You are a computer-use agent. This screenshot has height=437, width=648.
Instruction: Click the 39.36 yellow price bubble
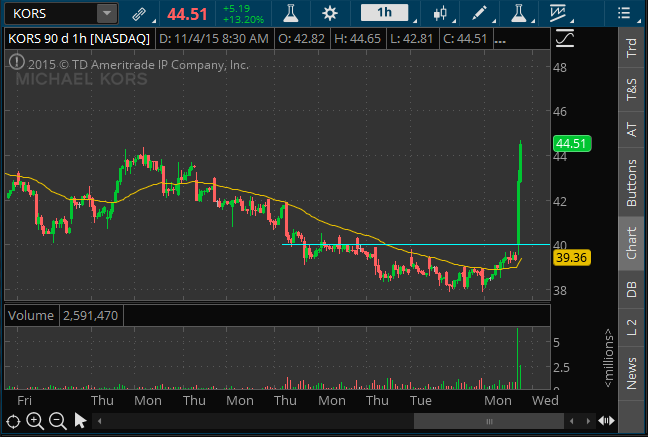(x=572, y=258)
